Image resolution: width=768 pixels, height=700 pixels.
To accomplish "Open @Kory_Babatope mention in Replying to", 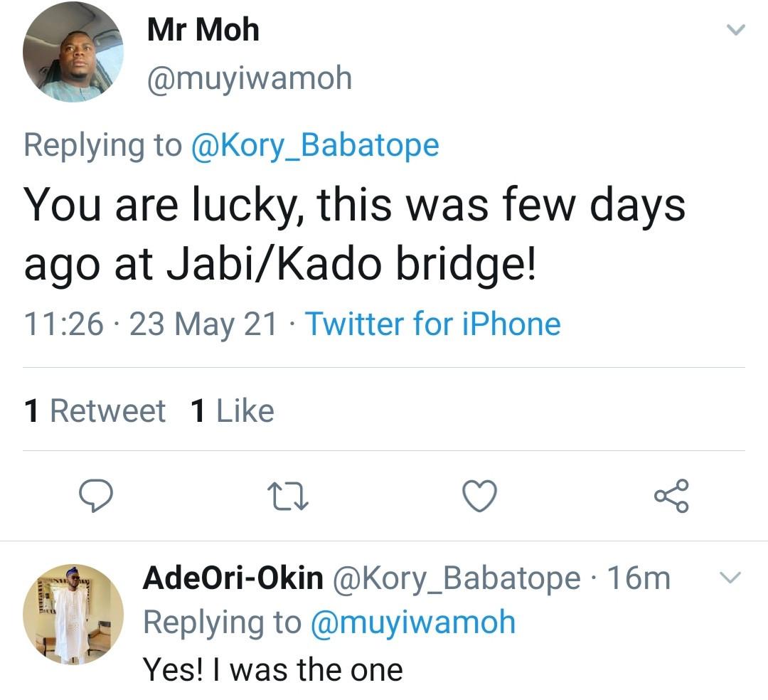I will 314,145.
